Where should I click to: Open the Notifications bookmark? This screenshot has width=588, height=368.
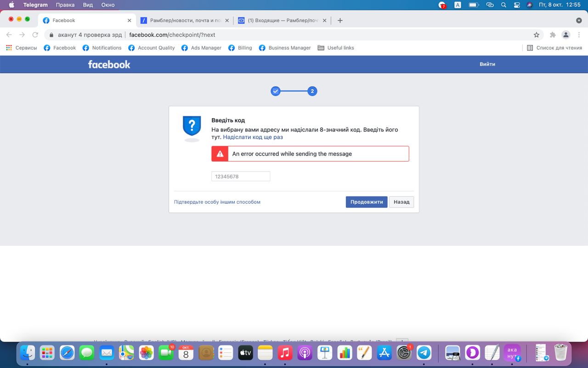pyautogui.click(x=102, y=48)
